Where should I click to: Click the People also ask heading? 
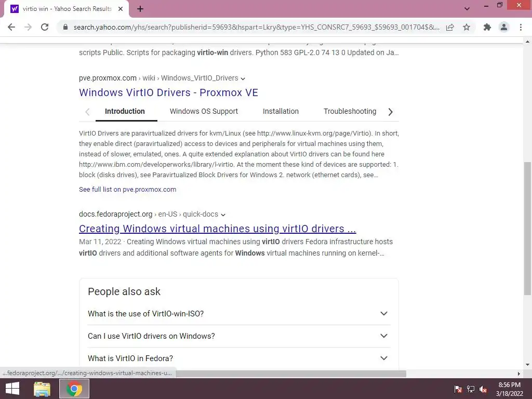click(124, 291)
